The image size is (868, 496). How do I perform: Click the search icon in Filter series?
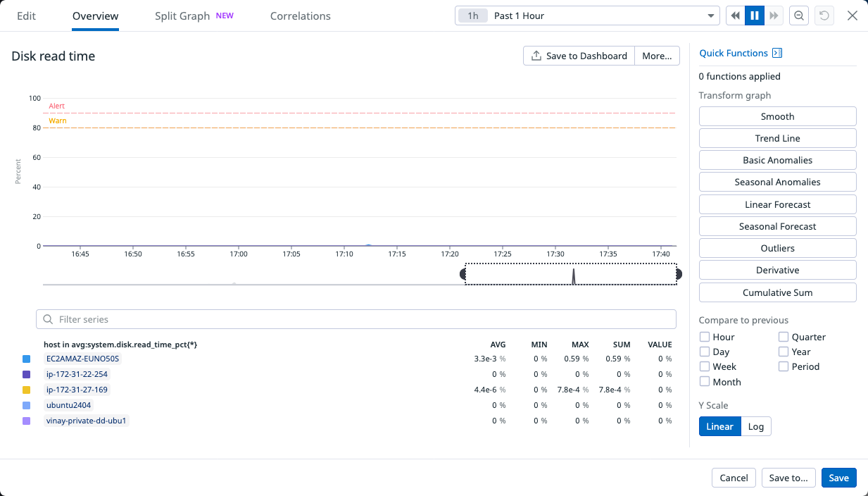click(48, 319)
